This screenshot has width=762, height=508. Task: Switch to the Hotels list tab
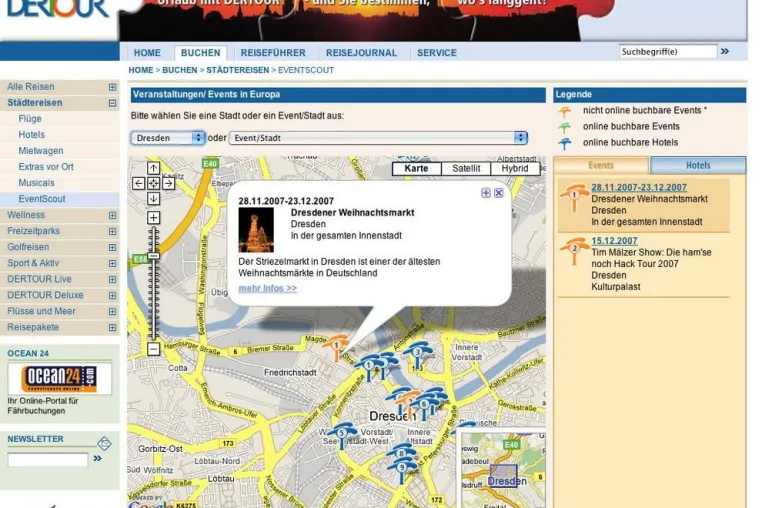click(698, 165)
